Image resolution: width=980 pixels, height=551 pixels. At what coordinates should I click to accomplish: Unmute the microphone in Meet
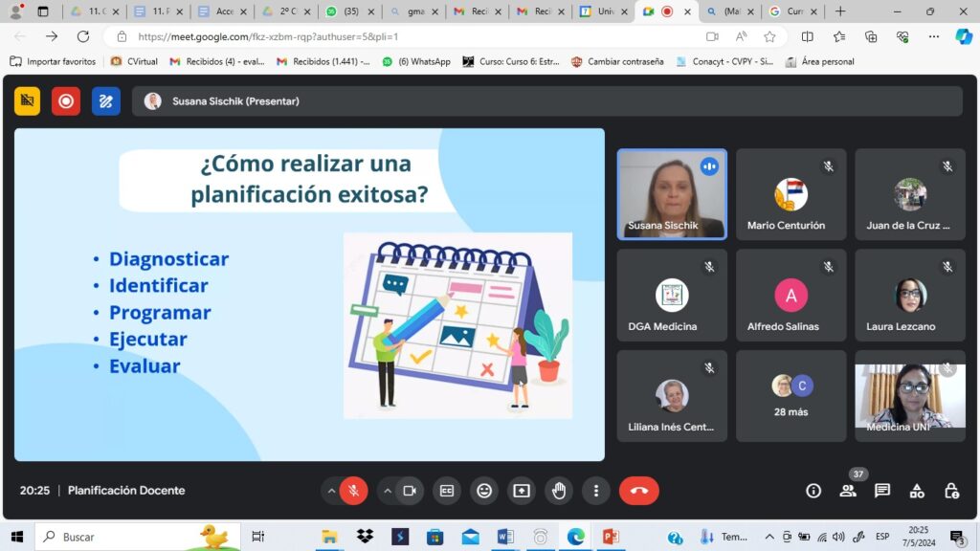click(353, 491)
